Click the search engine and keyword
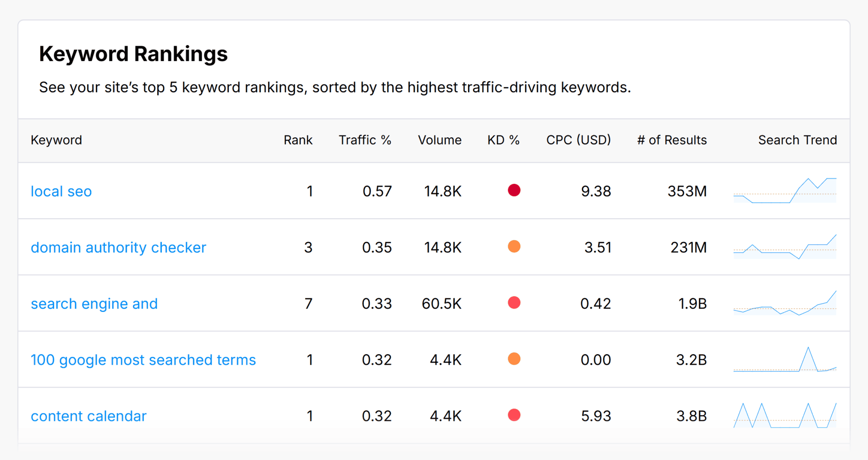Image resolution: width=868 pixels, height=460 pixels. click(94, 303)
